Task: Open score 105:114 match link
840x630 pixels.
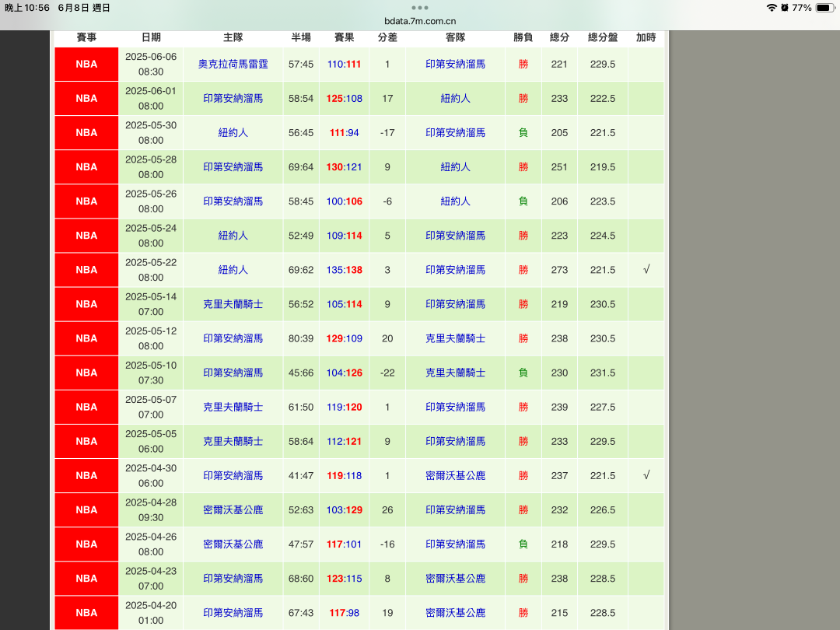Action: pyautogui.click(x=344, y=304)
